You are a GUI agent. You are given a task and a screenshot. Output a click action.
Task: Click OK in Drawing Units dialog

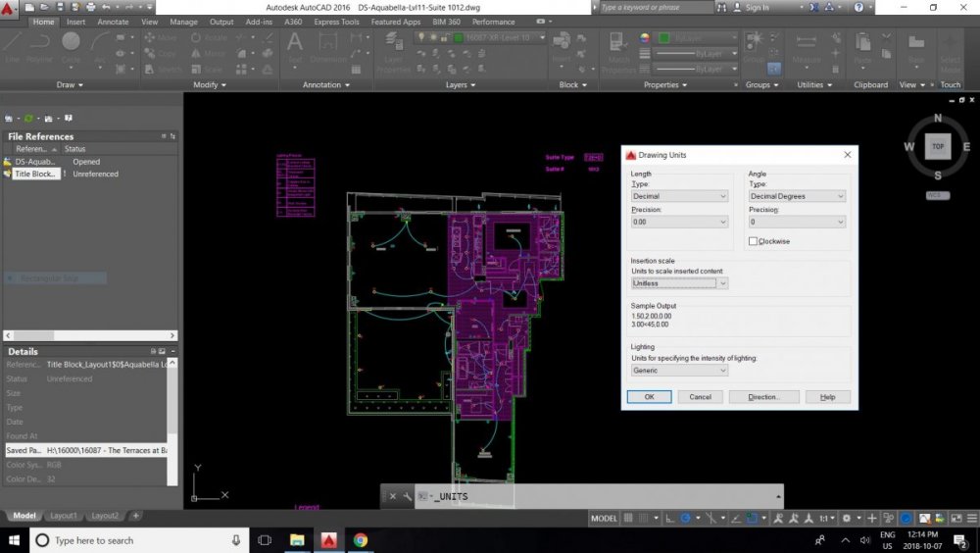(649, 397)
